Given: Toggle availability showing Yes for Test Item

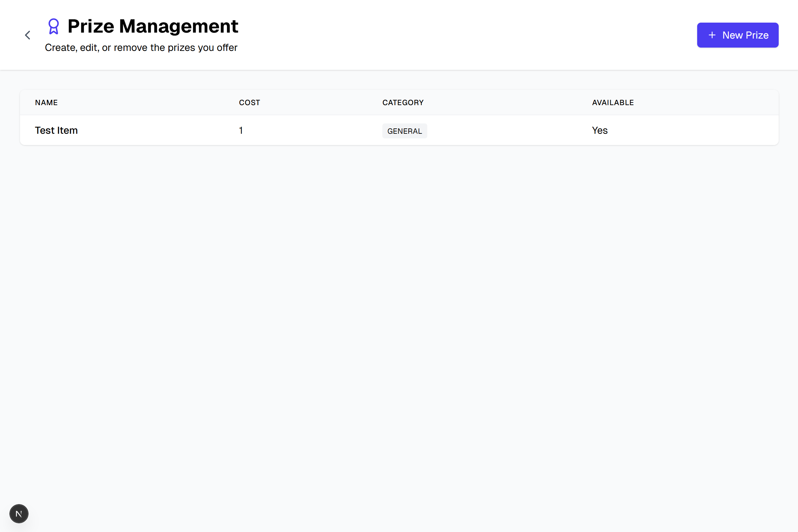Looking at the screenshot, I should (600, 130).
